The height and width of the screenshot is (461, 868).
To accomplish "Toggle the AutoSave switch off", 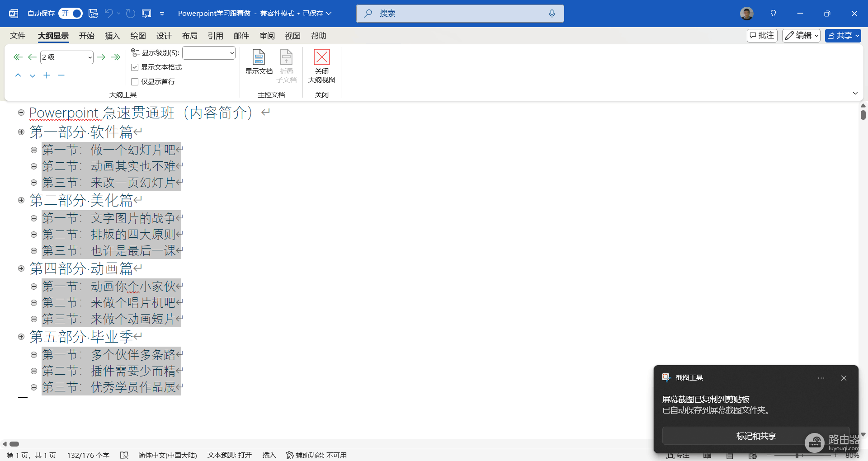I will click(x=71, y=14).
